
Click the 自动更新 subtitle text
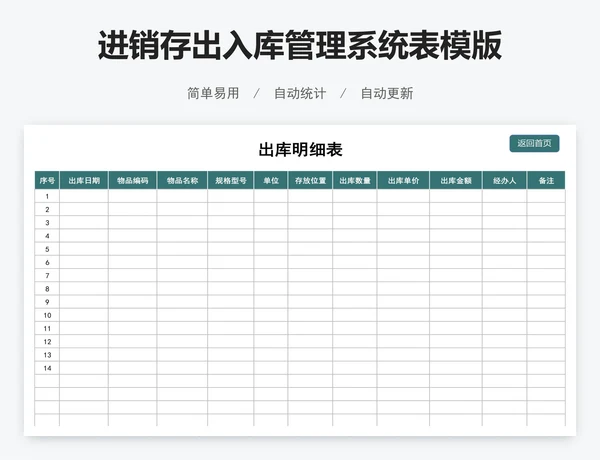[387, 93]
